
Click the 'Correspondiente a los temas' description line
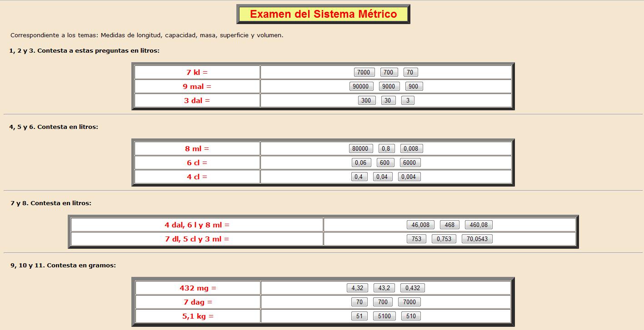(147, 35)
